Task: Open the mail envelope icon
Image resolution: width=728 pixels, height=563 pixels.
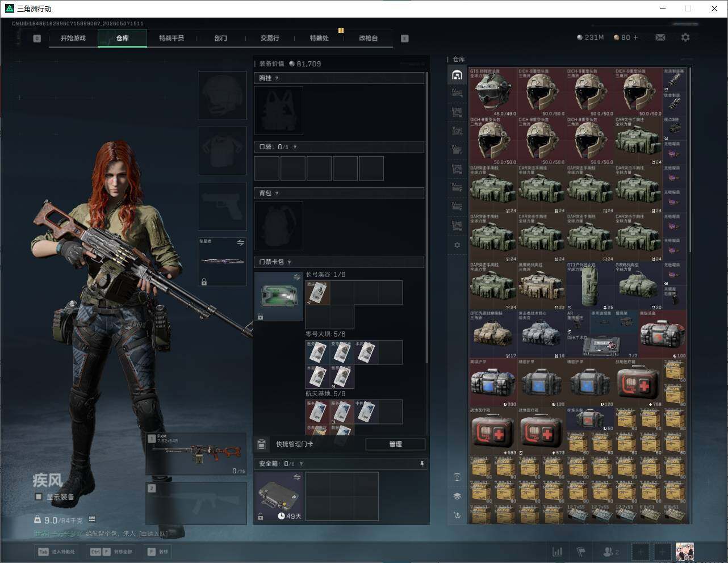Action: click(x=660, y=37)
